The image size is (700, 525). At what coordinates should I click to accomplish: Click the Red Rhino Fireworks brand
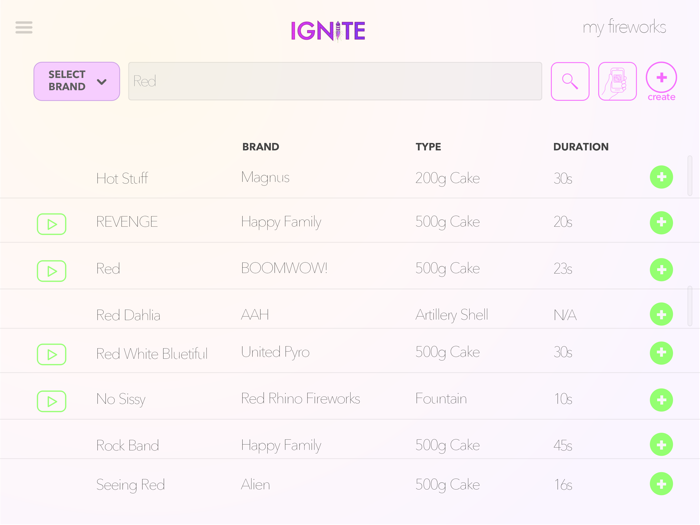click(300, 398)
